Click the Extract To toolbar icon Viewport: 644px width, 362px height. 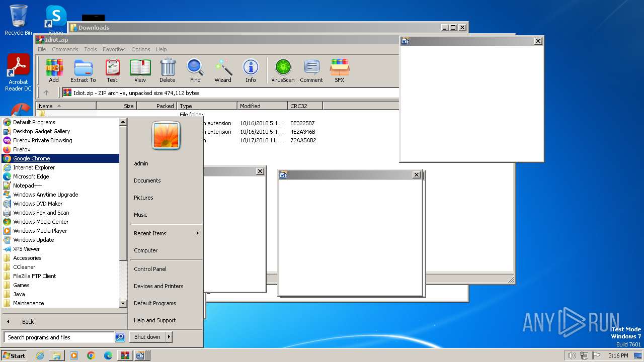[83, 71]
